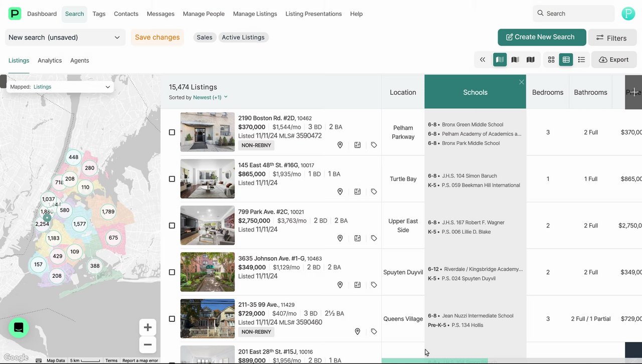Expand the Mapped: Listings dropdown
Screen dimensions: 642x364
click(60, 87)
